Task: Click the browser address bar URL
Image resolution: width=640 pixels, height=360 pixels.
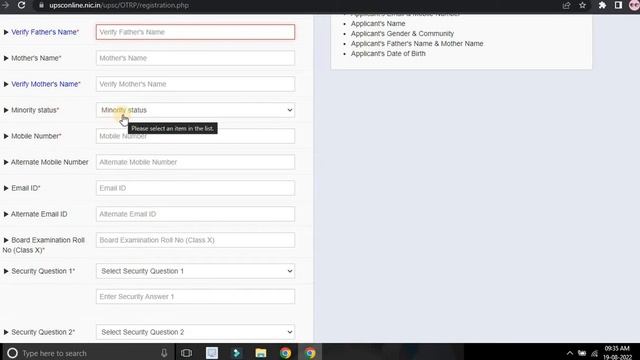Action: click(x=119, y=5)
